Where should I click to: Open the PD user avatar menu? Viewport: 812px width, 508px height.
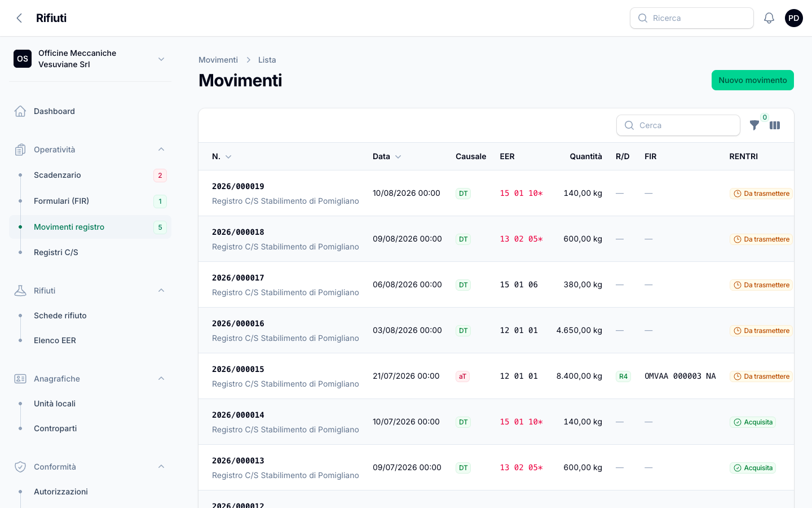[794, 18]
